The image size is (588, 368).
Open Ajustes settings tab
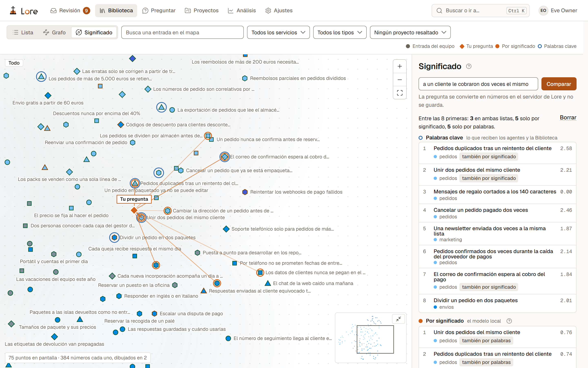click(x=279, y=10)
